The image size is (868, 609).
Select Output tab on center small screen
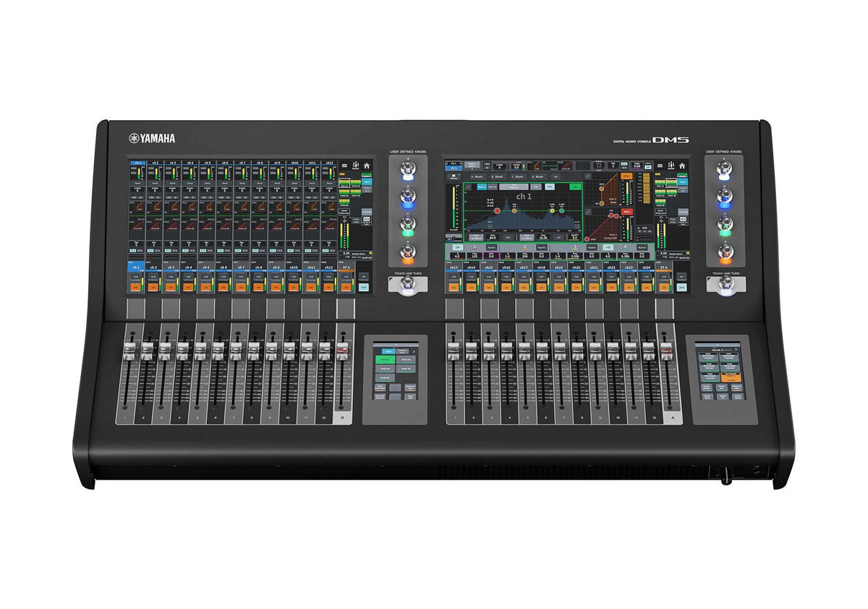coord(401,352)
